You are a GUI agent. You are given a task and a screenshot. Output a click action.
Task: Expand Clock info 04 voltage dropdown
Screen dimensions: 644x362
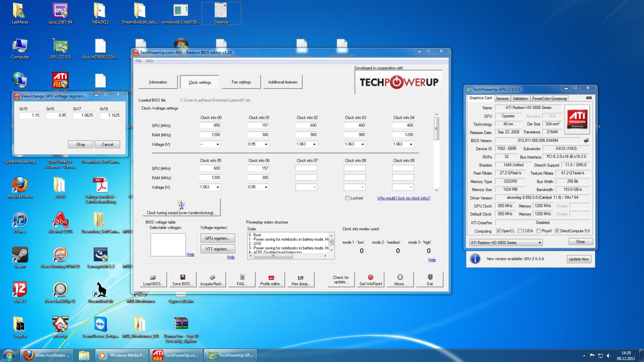click(411, 144)
